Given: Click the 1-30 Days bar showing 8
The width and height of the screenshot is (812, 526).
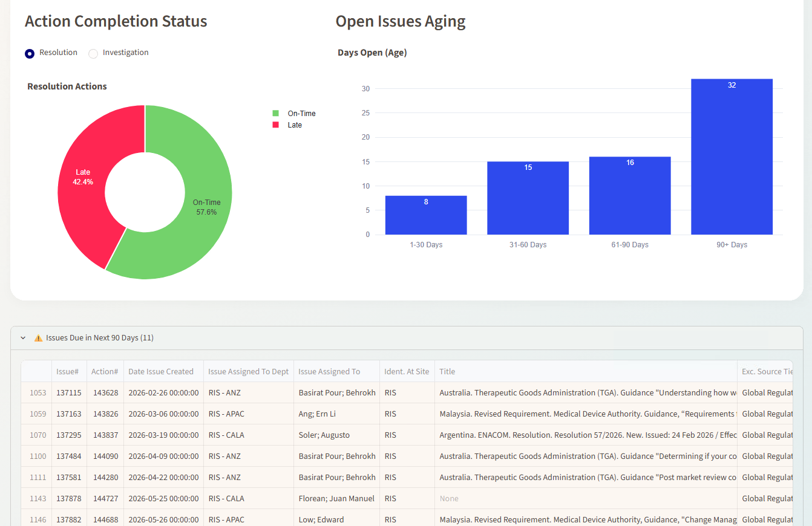Looking at the screenshot, I should (x=426, y=215).
